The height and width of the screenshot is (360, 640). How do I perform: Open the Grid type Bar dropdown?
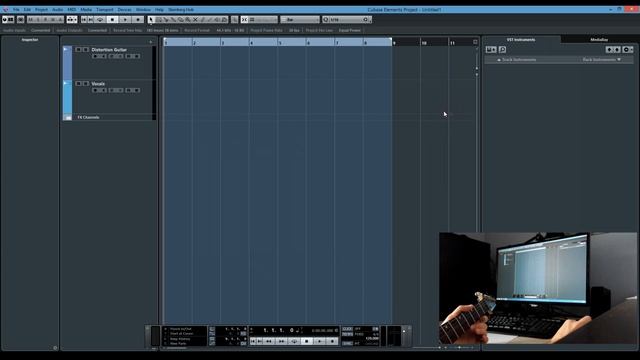point(300,19)
